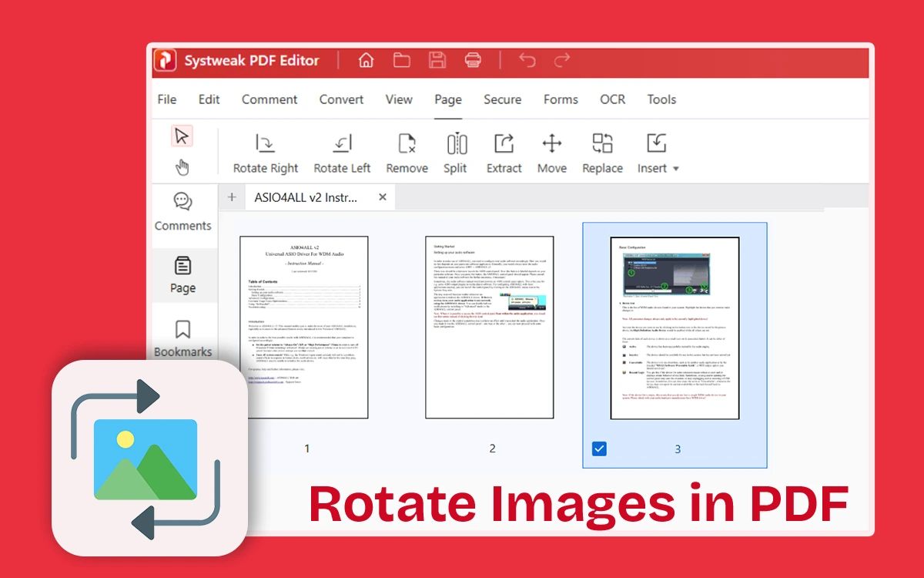Click the Home icon in title bar

click(367, 60)
